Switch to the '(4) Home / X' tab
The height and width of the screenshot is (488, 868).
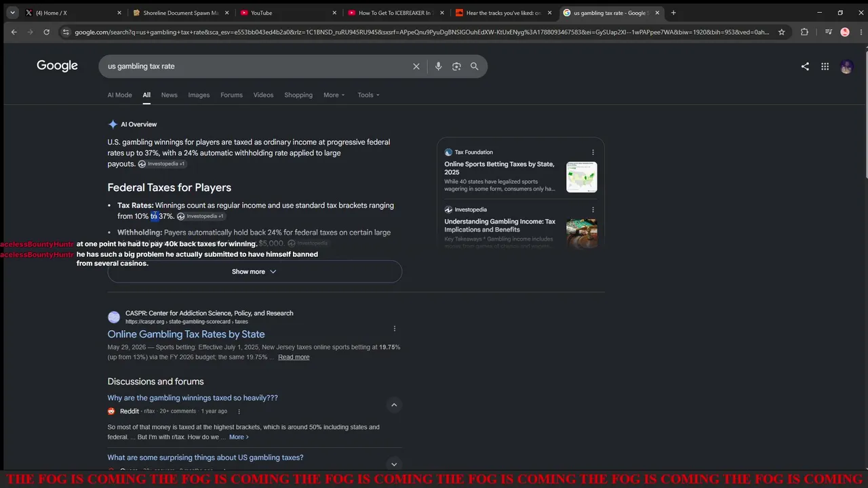pyautogui.click(x=73, y=13)
